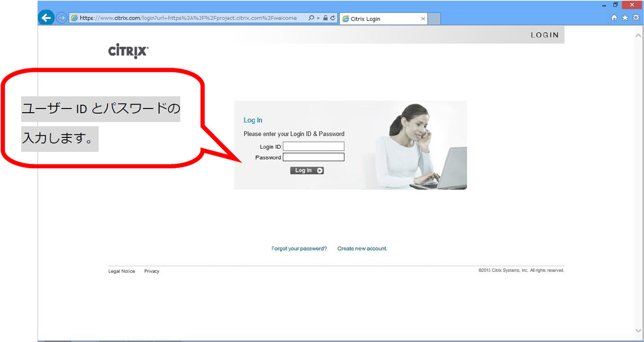Image resolution: width=644 pixels, height=342 pixels.
Task: Open the browser Home icon
Action: tap(614, 18)
